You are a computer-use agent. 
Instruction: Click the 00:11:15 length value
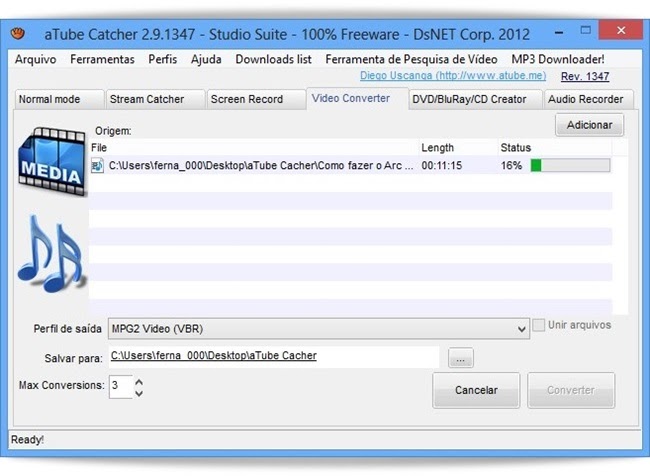tap(441, 165)
